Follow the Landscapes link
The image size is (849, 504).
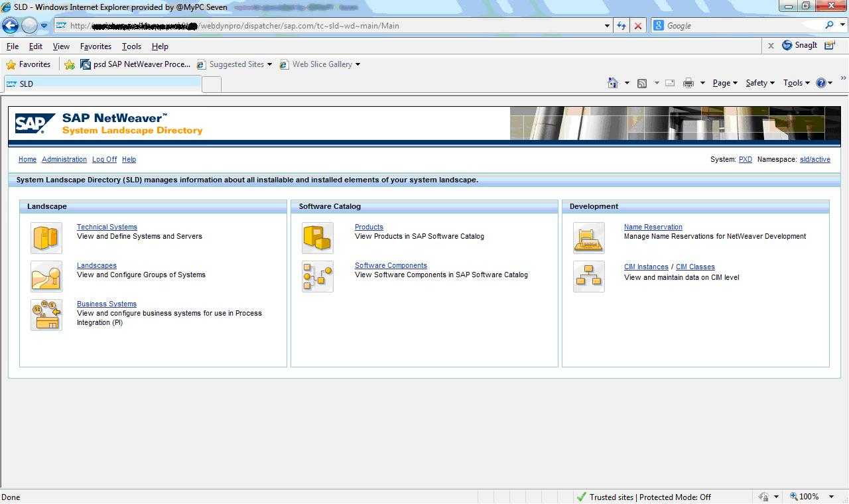(97, 265)
